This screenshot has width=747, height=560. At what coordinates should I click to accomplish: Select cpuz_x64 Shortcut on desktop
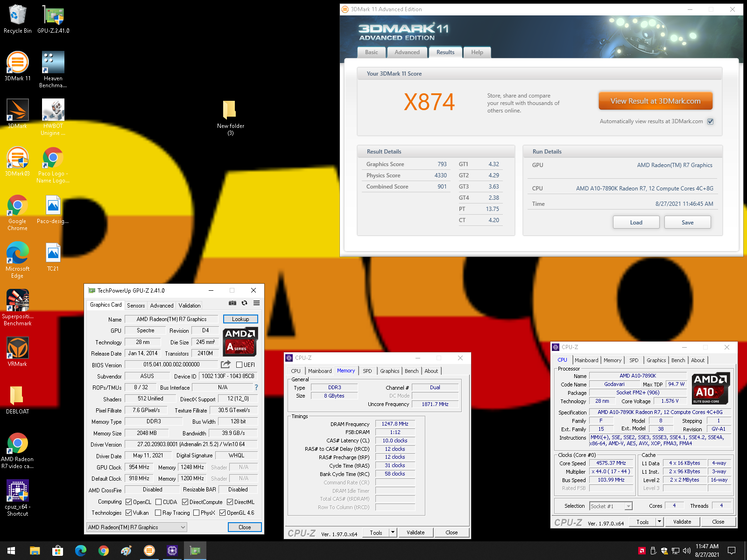pyautogui.click(x=17, y=498)
